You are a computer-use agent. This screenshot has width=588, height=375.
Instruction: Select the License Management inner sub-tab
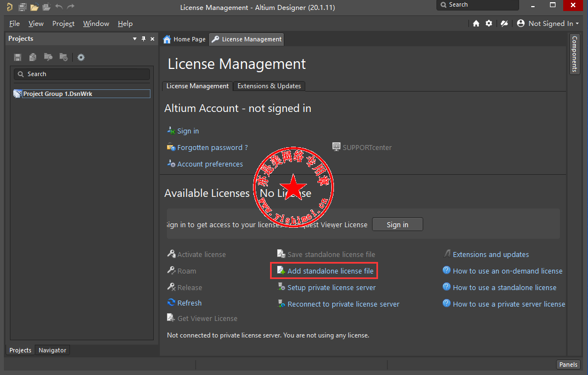[x=198, y=86]
